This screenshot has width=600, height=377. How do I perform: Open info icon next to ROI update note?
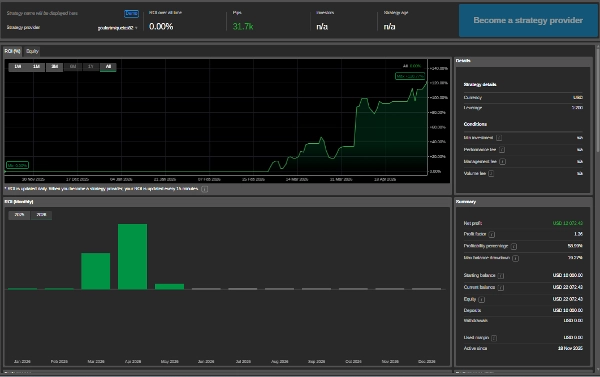[x=205, y=189]
